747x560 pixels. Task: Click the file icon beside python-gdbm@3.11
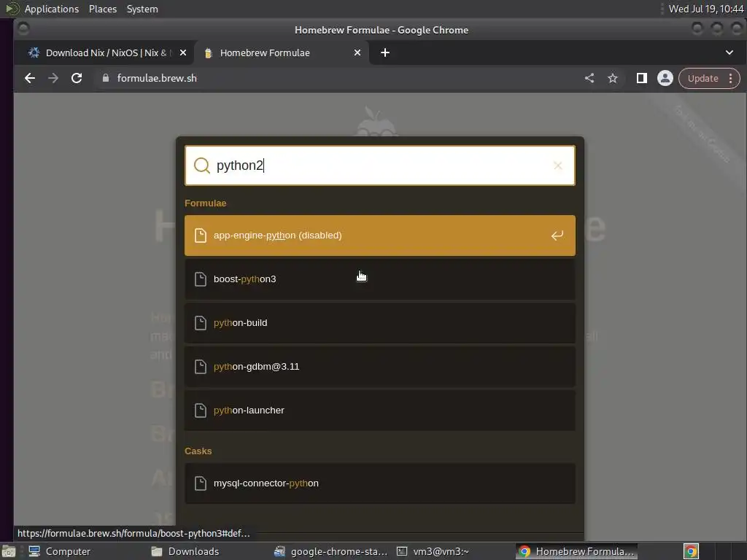201,367
